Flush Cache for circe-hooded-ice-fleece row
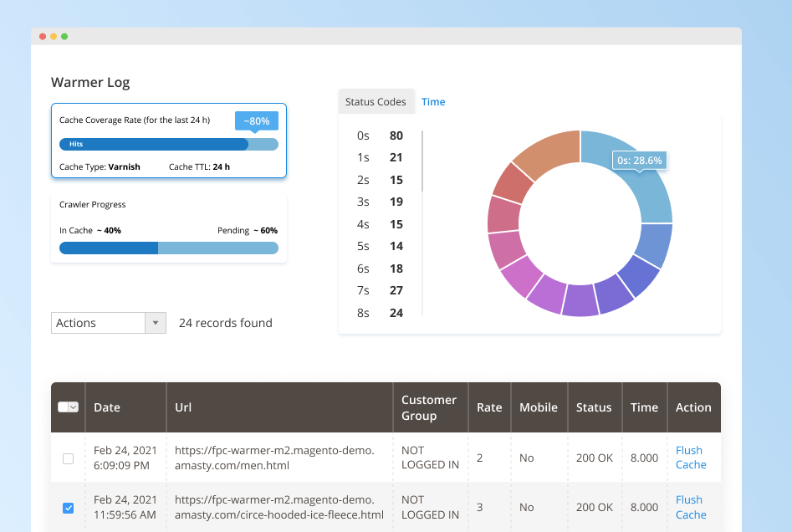 691,508
